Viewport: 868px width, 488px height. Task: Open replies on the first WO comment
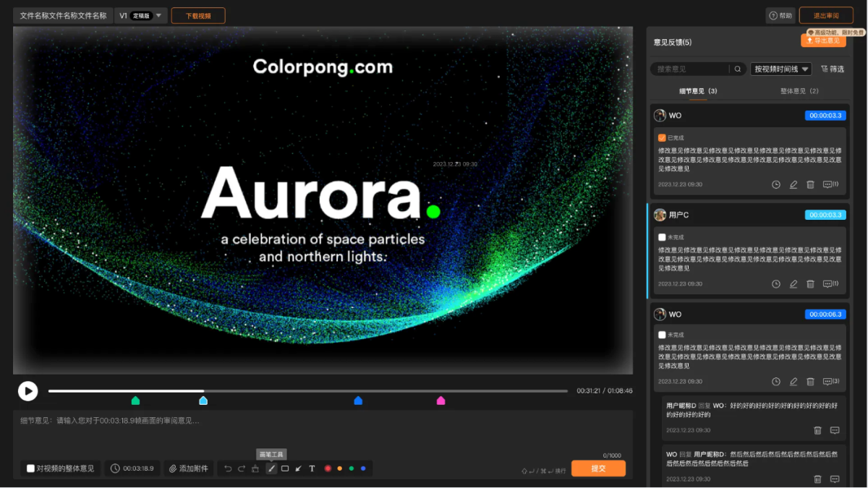pos(830,184)
